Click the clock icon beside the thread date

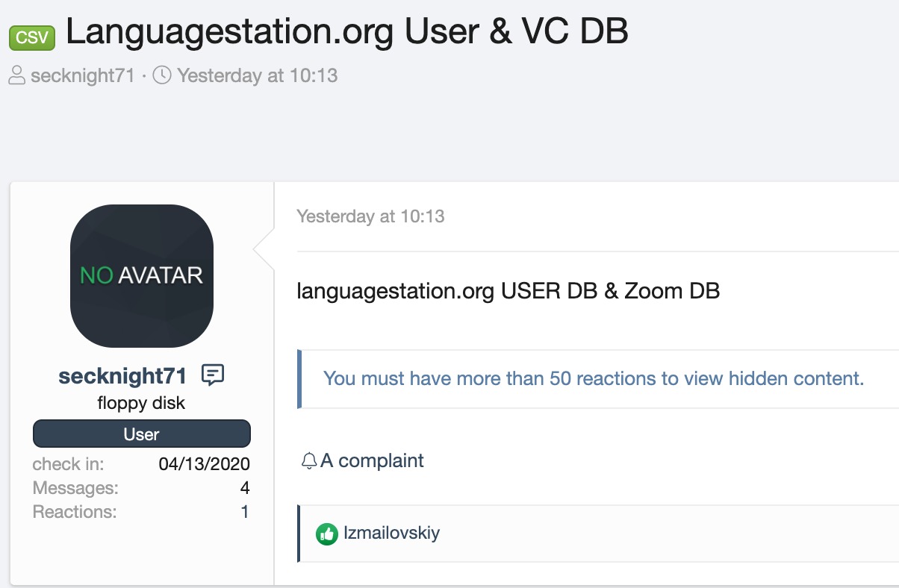[162, 75]
